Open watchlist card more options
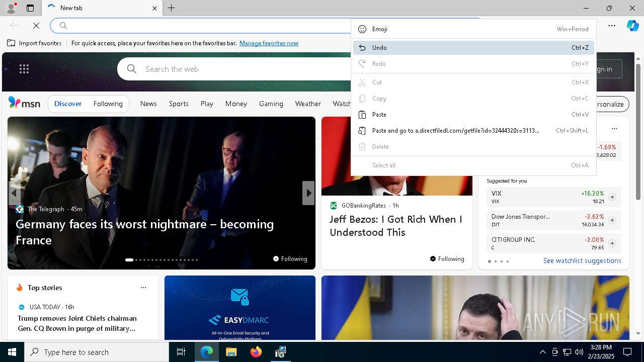The height and width of the screenshot is (362, 644). pos(614,129)
